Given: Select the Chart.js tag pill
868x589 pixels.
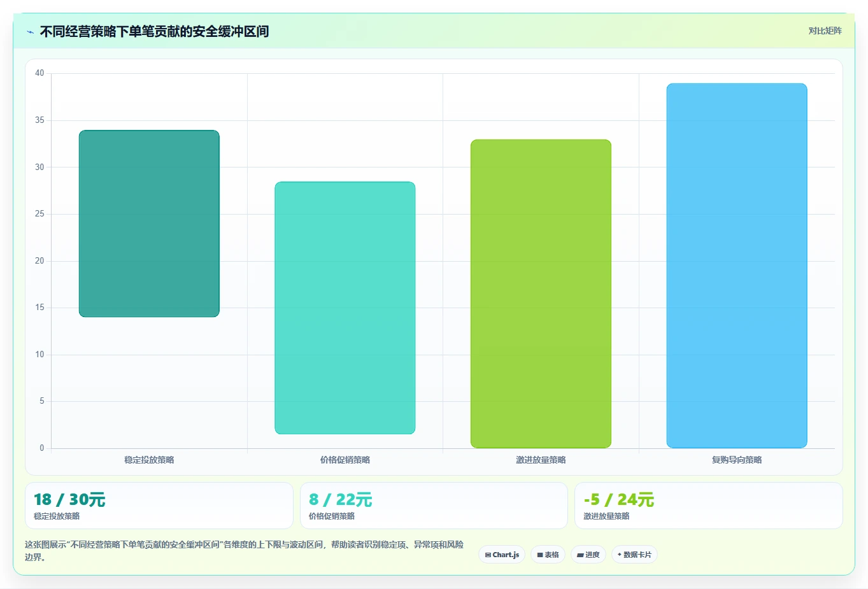Looking at the screenshot, I should [x=502, y=555].
